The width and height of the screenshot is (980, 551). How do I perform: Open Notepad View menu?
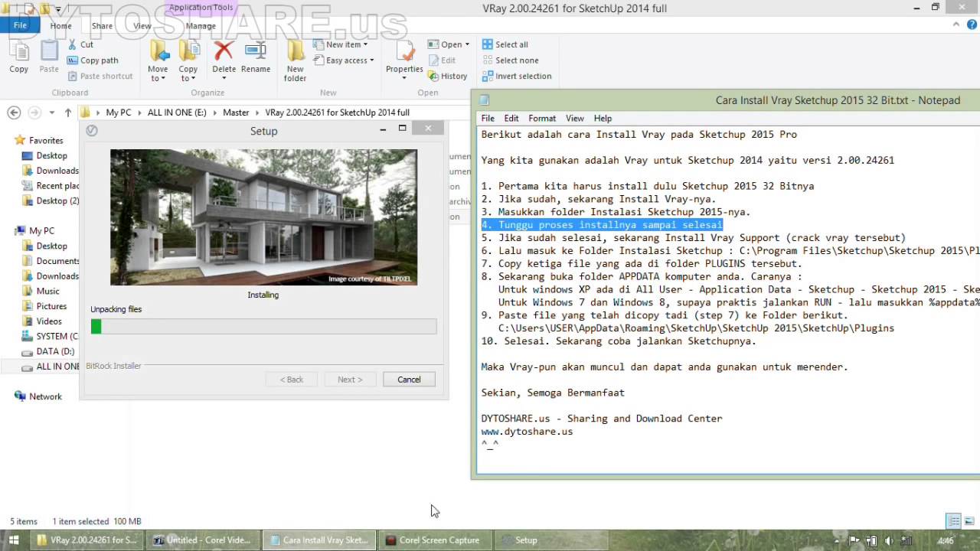pos(574,118)
